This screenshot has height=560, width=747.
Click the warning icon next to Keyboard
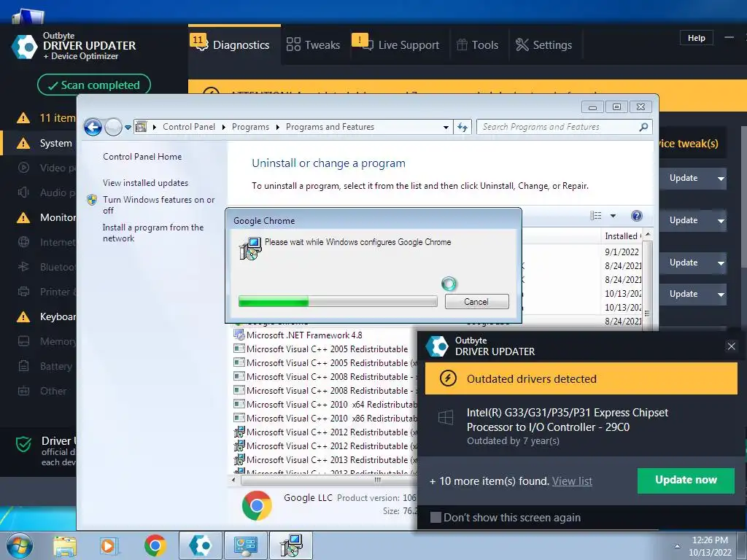pos(23,316)
